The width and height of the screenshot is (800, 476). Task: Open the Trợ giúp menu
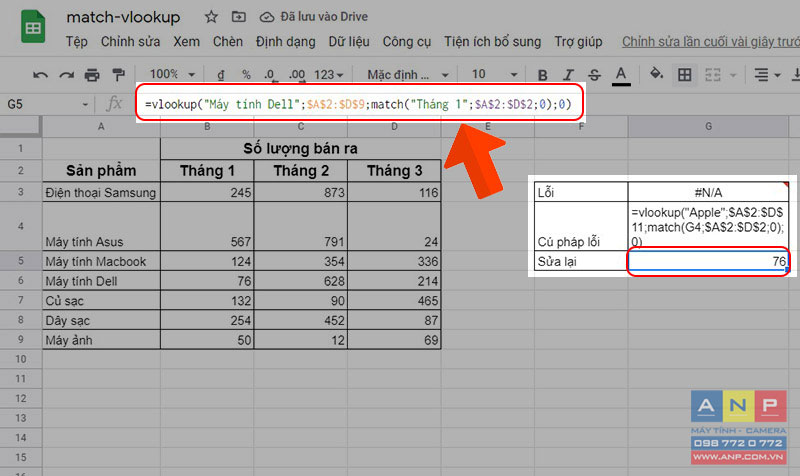tap(578, 42)
